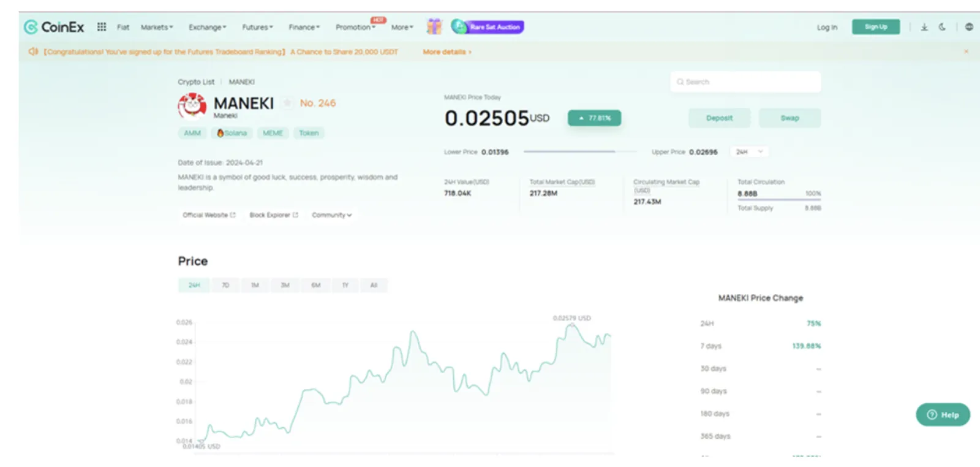
Task: Open More details link in banner
Action: (447, 52)
